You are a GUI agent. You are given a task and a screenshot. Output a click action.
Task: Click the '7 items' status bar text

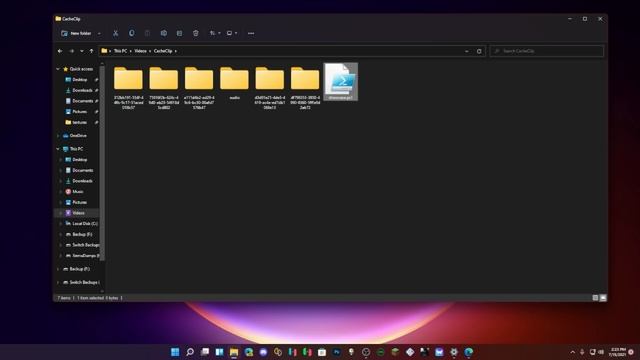64,298
